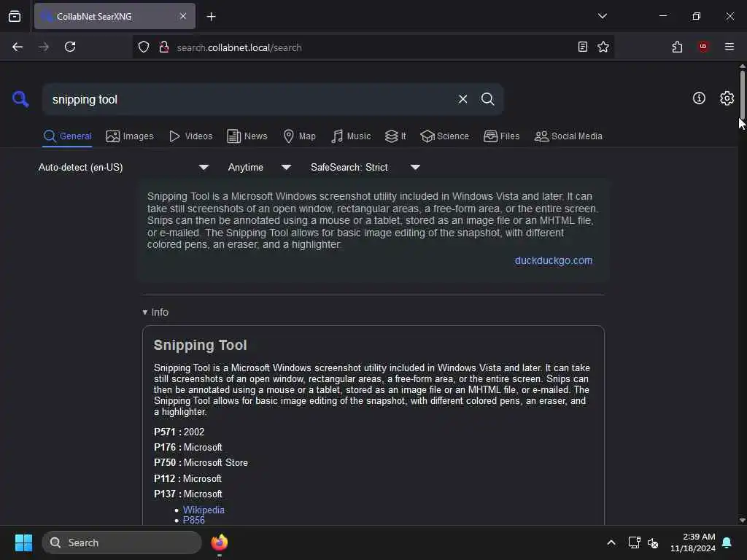List all tabs dropdown chevron

[602, 16]
